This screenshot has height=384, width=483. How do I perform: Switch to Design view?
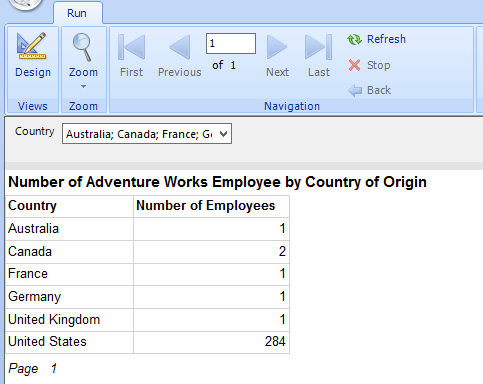point(33,55)
